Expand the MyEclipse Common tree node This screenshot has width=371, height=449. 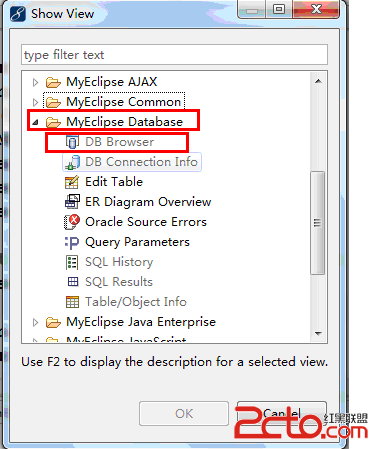tap(35, 102)
